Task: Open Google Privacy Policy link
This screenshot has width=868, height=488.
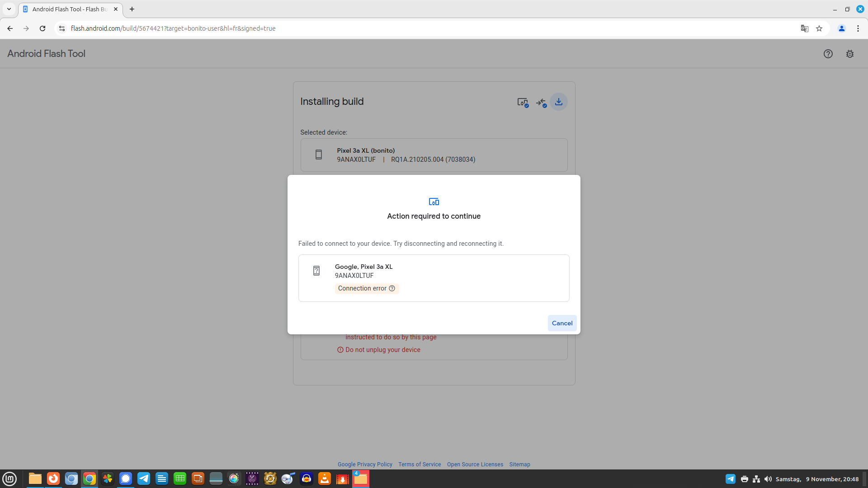Action: pyautogui.click(x=365, y=465)
